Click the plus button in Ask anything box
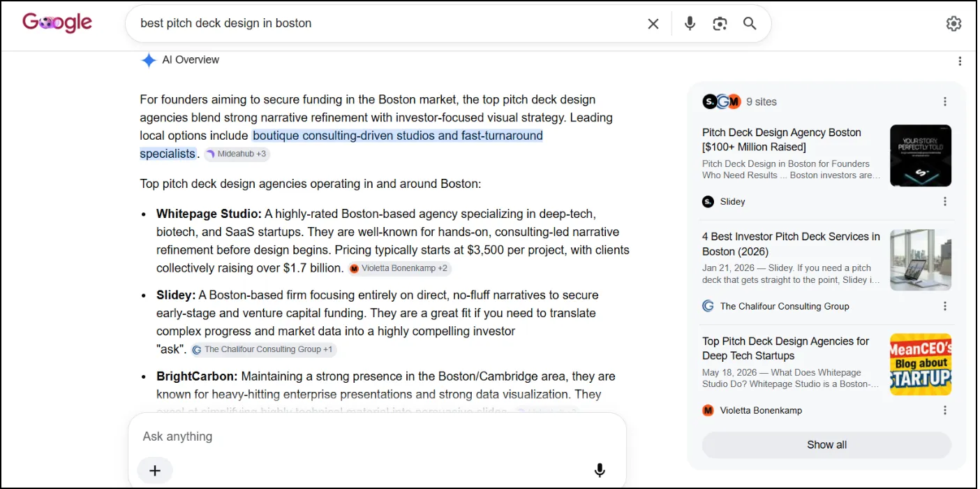The image size is (980, 489). click(155, 471)
